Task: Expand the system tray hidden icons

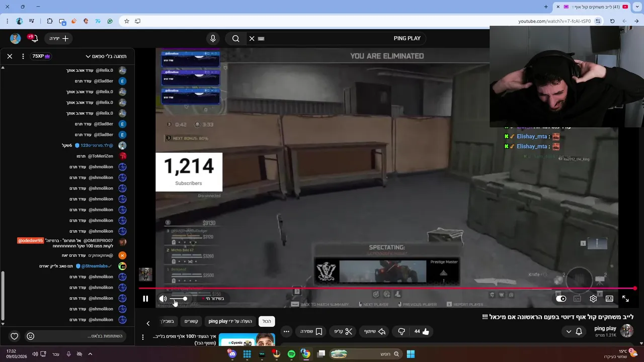Action: (x=90, y=354)
